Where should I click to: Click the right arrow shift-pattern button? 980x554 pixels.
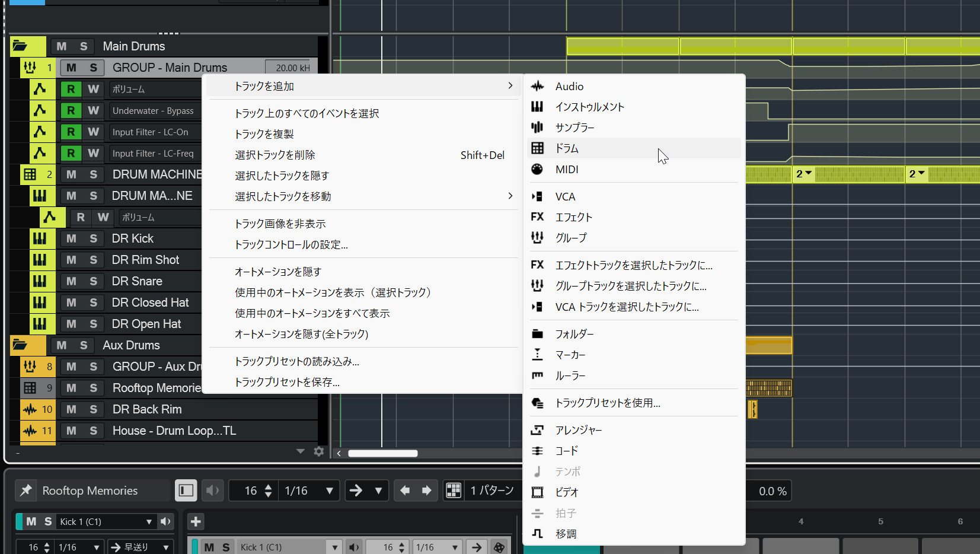click(426, 491)
